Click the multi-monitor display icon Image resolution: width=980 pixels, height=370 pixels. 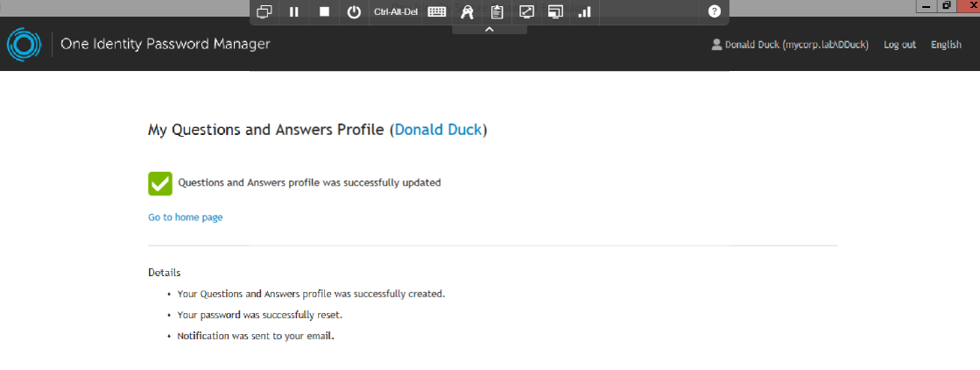555,12
